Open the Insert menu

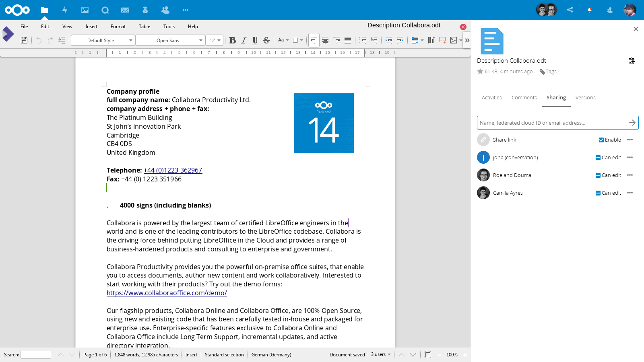click(91, 27)
